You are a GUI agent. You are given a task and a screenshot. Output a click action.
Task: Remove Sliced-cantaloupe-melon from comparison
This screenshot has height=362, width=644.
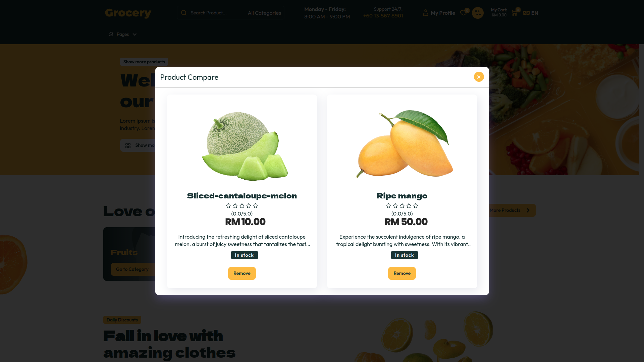pyautogui.click(x=242, y=273)
